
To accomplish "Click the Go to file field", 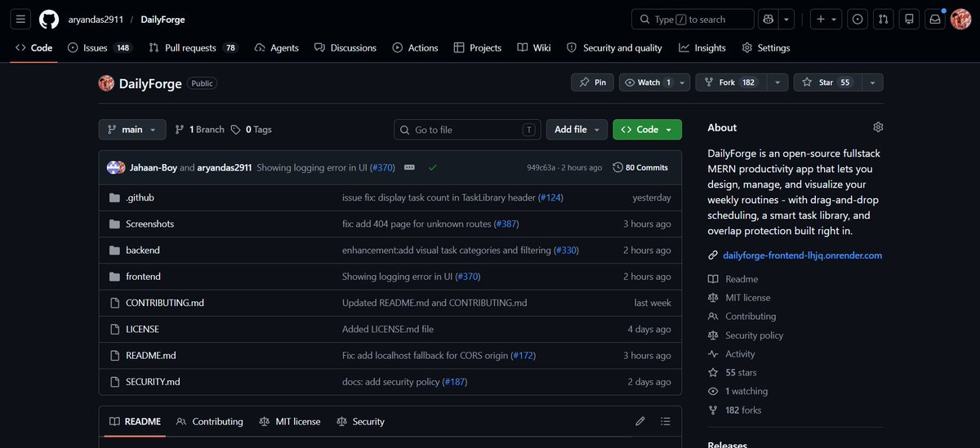I will click(x=467, y=130).
